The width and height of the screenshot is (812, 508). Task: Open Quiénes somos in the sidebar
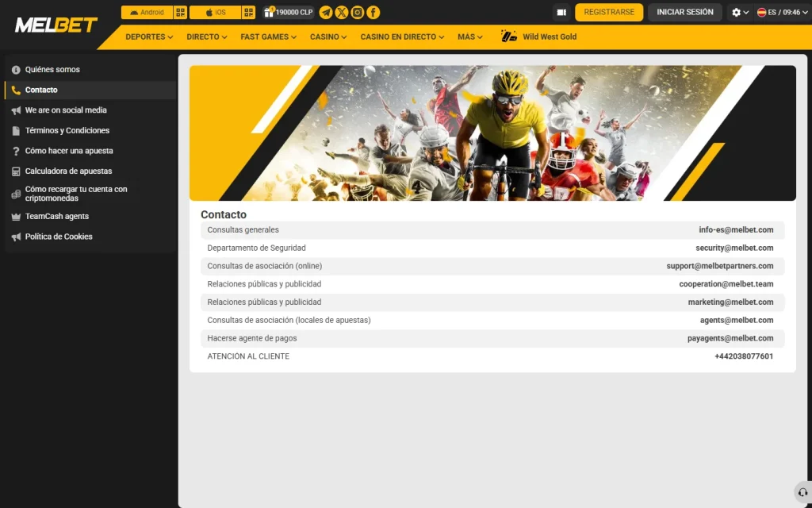90,70
